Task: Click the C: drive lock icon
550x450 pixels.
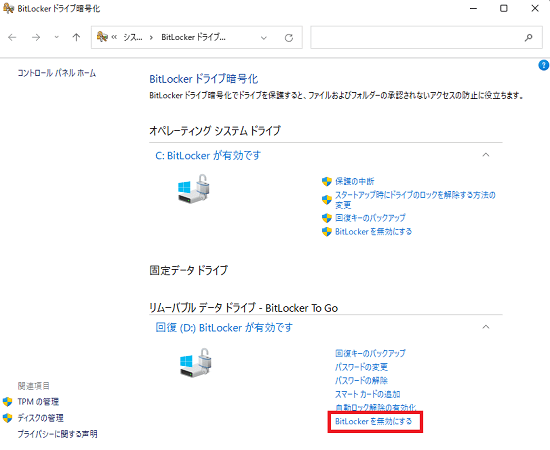Action: point(194,189)
